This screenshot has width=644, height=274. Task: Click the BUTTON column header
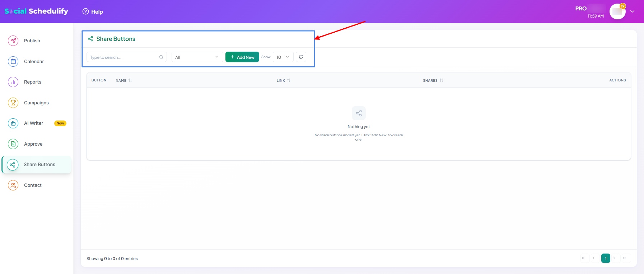pos(99,80)
